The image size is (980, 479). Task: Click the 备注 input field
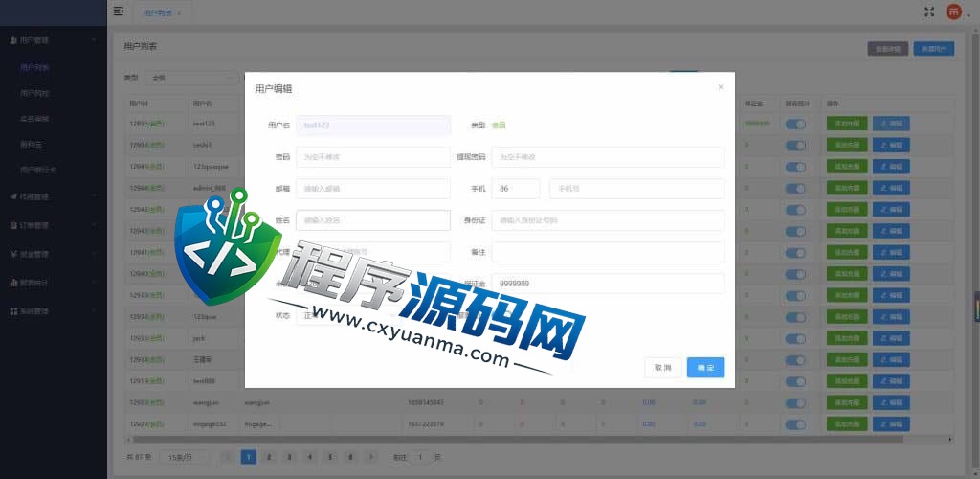(608, 252)
